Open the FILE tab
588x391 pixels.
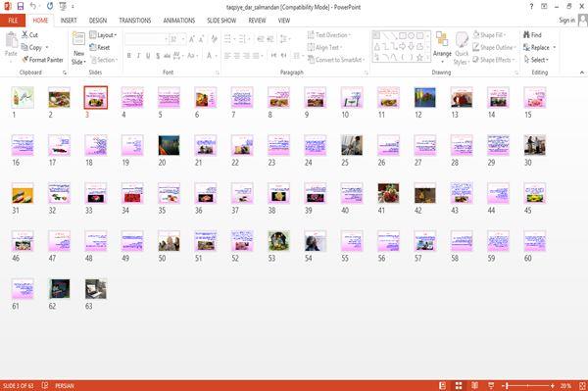tap(13, 21)
